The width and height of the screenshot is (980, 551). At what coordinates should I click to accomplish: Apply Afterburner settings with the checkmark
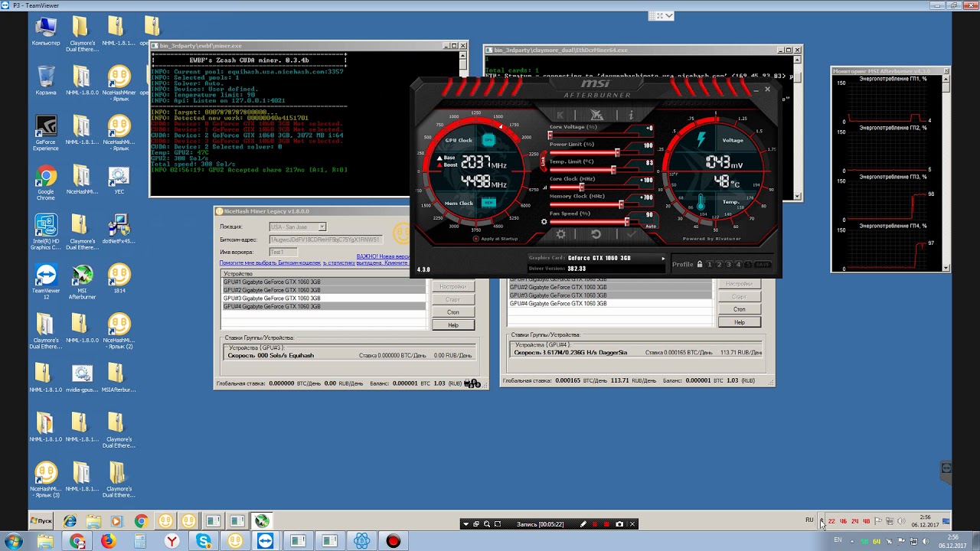click(x=631, y=234)
